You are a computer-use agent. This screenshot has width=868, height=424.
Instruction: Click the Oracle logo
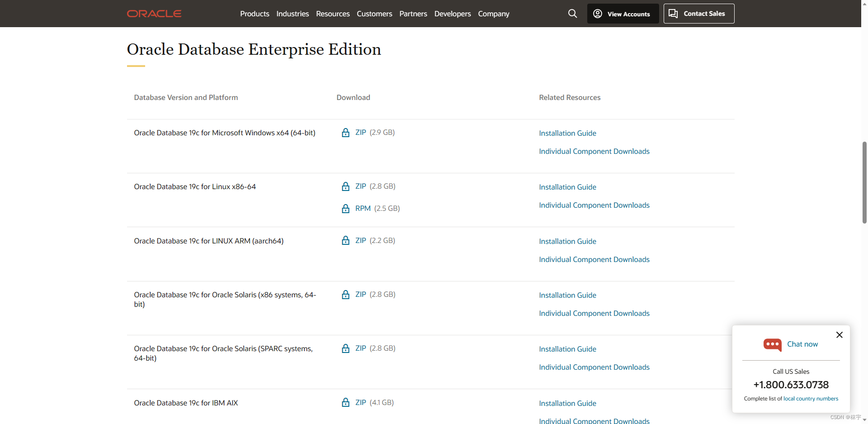154,14
